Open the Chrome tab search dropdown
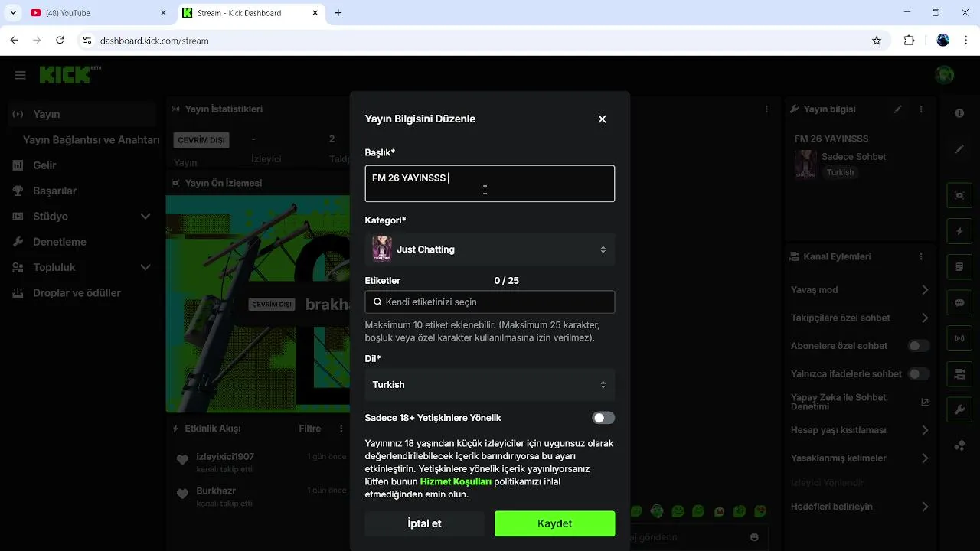This screenshot has height=551, width=980. tap(13, 13)
